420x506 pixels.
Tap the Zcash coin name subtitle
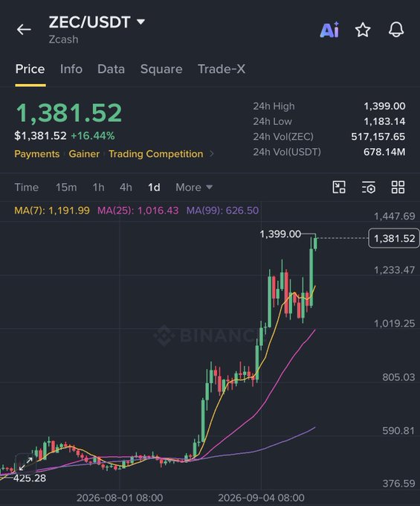(x=63, y=39)
